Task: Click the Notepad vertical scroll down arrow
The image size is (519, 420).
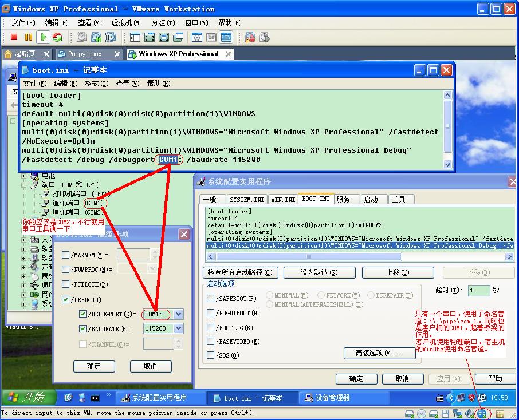Action: [x=447, y=164]
